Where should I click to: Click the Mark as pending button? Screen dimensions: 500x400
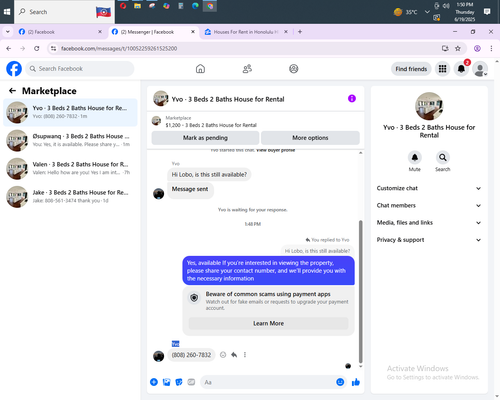[x=205, y=138]
